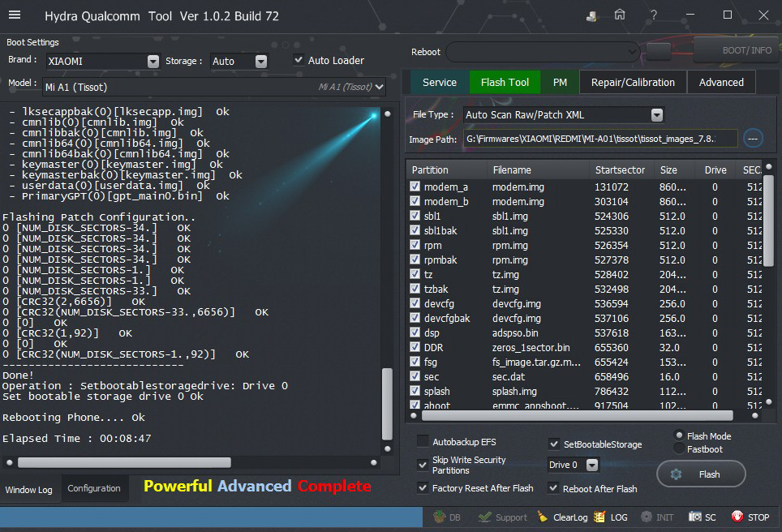Screen dimensions: 782x532
Task: Open the Advanced tab
Action: tap(721, 82)
